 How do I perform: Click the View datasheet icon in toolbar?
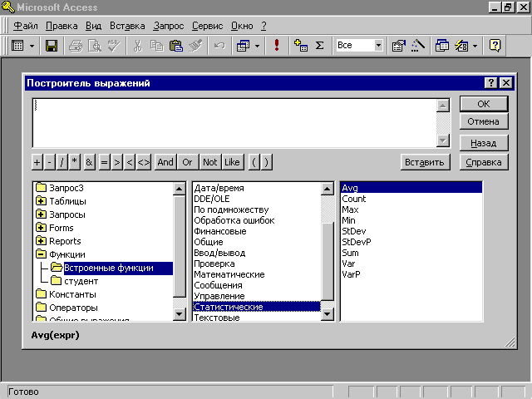pos(17,46)
